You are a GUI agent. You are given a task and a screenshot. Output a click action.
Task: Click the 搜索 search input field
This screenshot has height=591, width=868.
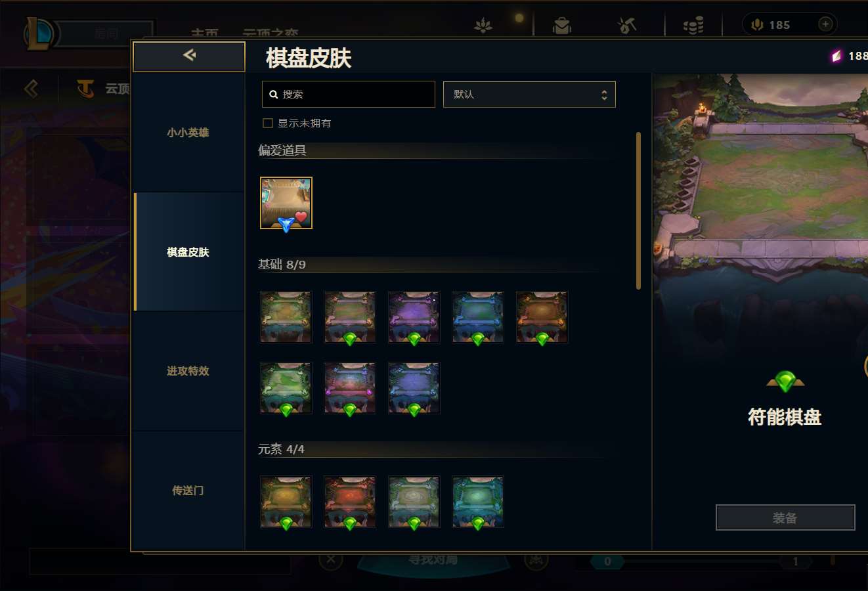pyautogui.click(x=349, y=95)
